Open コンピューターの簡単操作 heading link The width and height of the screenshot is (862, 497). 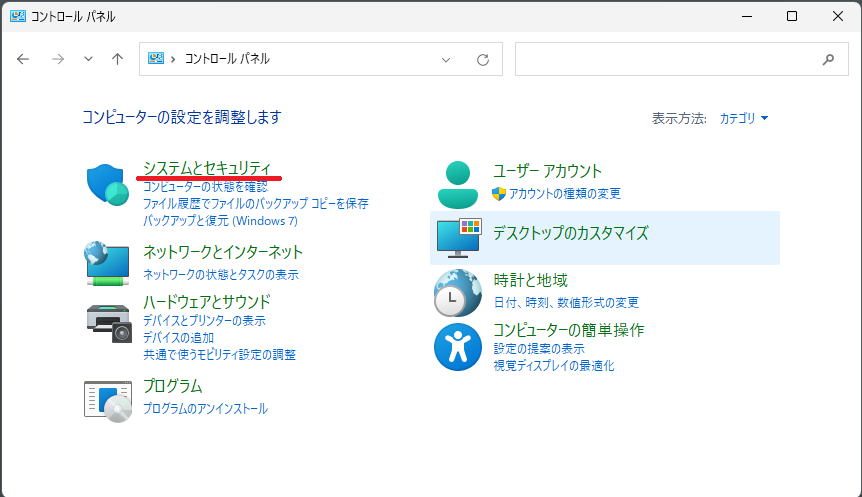568,330
